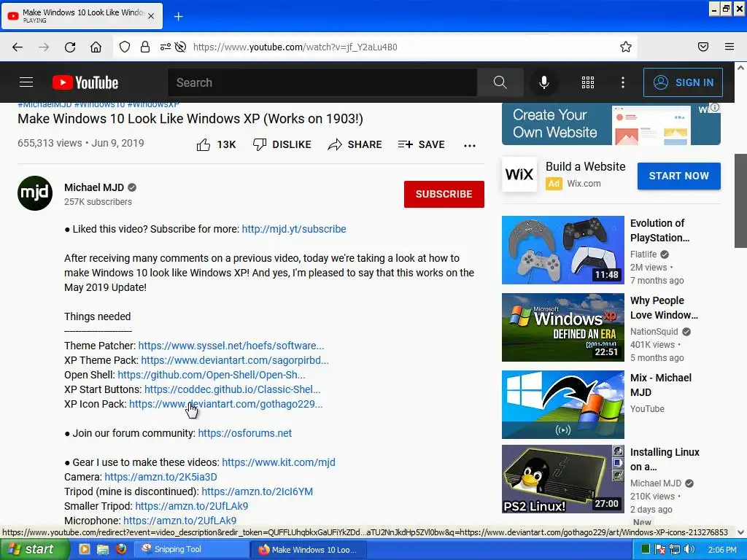
Task: Open the Michael MJD channel name
Action: pyautogui.click(x=94, y=187)
